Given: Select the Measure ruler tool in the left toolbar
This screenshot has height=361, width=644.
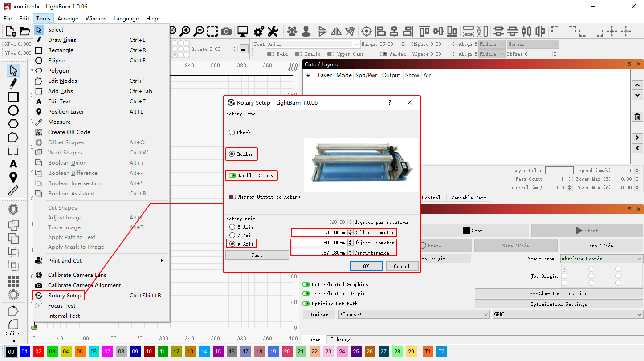Looking at the screenshot, I should (13, 191).
